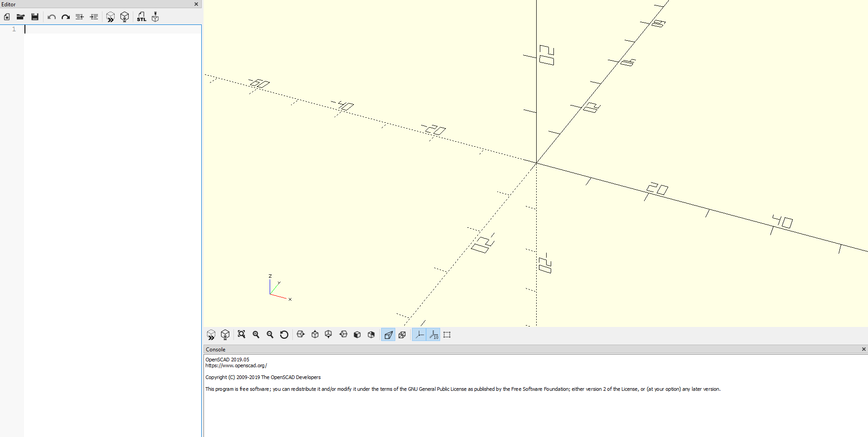Open a file using the folder icon
The image size is (868, 437).
(x=20, y=17)
